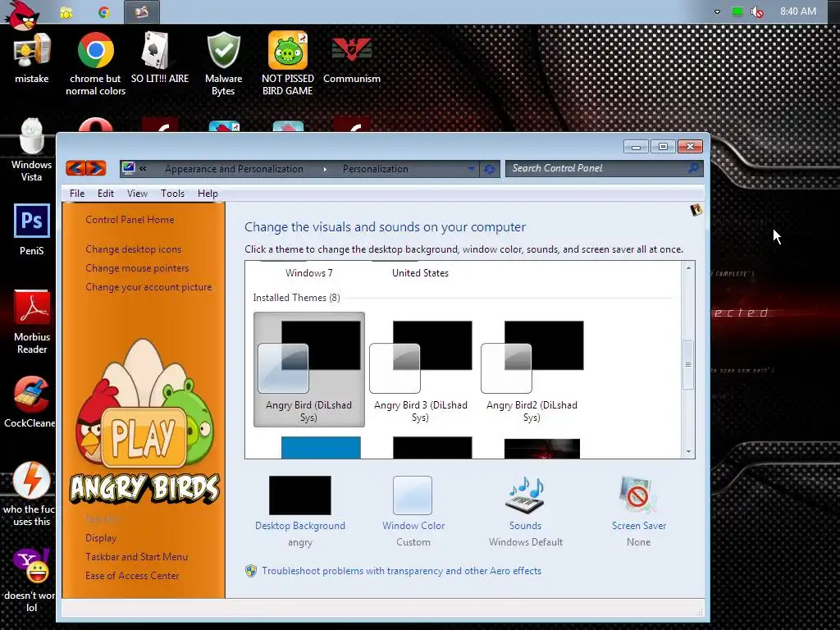Click the 'United States' theme label
Image resolution: width=840 pixels, height=630 pixels.
click(421, 273)
